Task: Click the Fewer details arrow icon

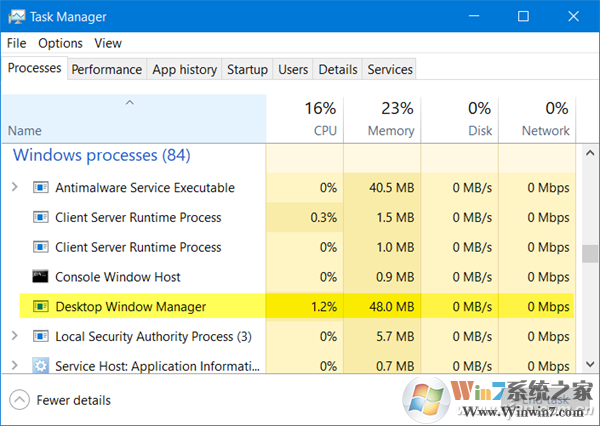Action: pos(20,400)
